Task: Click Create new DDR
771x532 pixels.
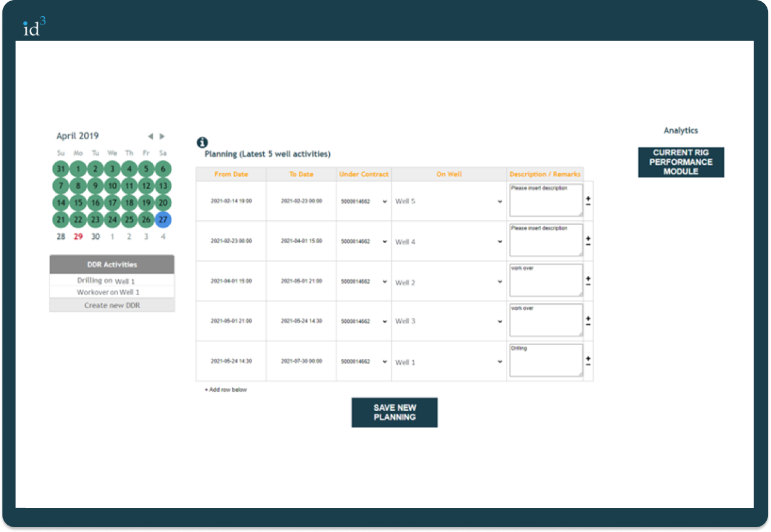Action: [x=112, y=305]
